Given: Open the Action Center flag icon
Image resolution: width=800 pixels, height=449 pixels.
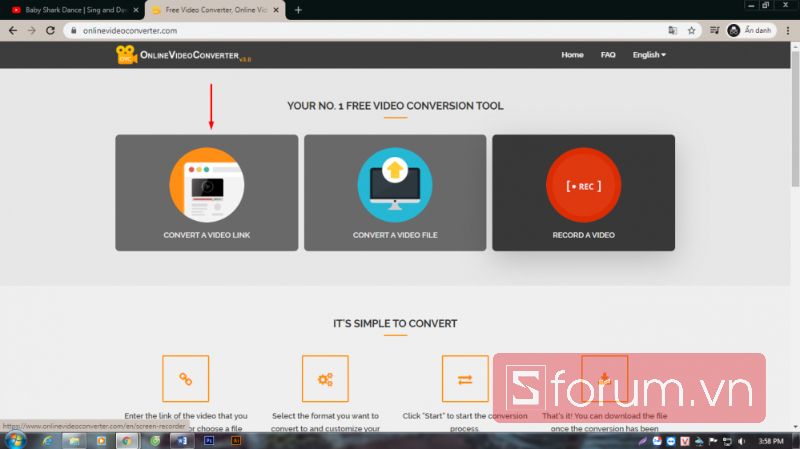Looking at the screenshot, I should click(713, 441).
